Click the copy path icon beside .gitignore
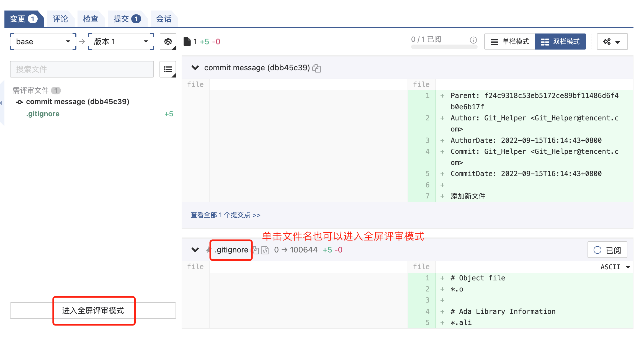Viewport: 644px width, 346px height. tap(256, 250)
